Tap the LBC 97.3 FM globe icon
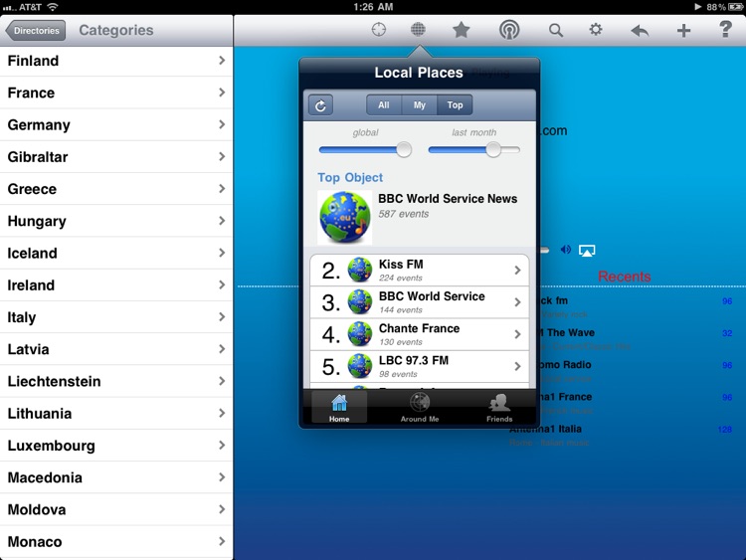The width and height of the screenshot is (746, 560). pos(360,366)
